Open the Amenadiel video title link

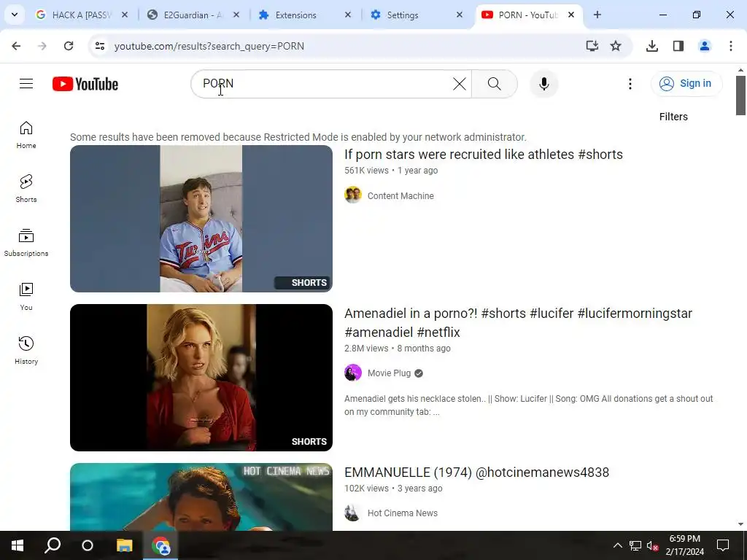pyautogui.click(x=519, y=323)
